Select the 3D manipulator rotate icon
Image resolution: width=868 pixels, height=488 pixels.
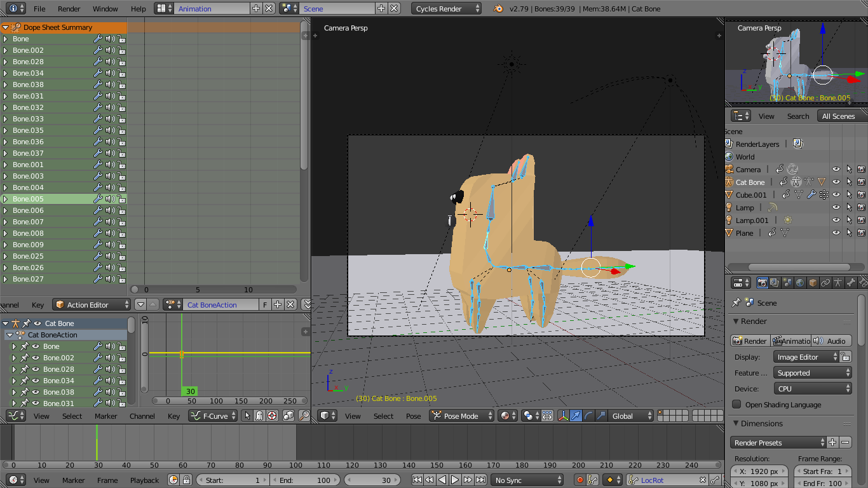[588, 416]
